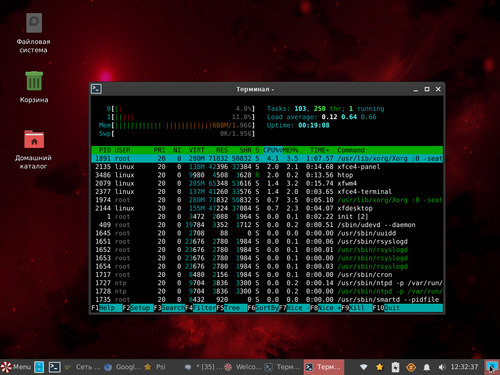Click the clock showing 12:32:37
Image resolution: width=500 pixels, height=375 pixels.
pyautogui.click(x=464, y=367)
